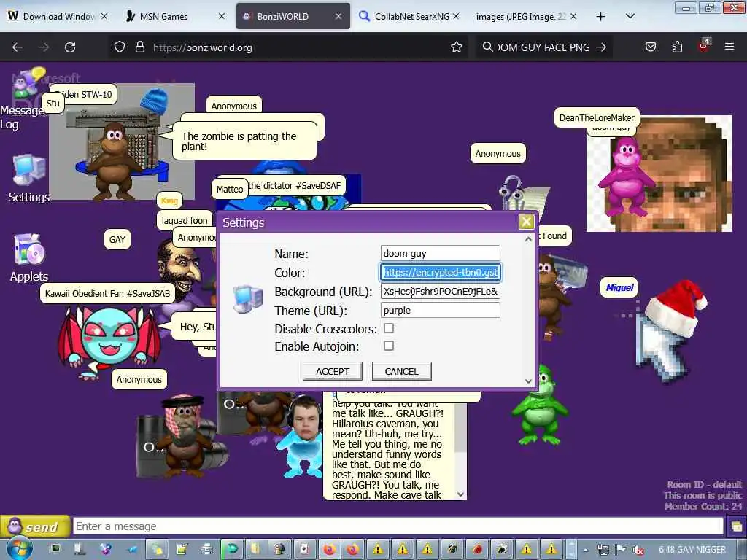
Task: Open the Firefox hamburger application menu
Action: [x=729, y=47]
